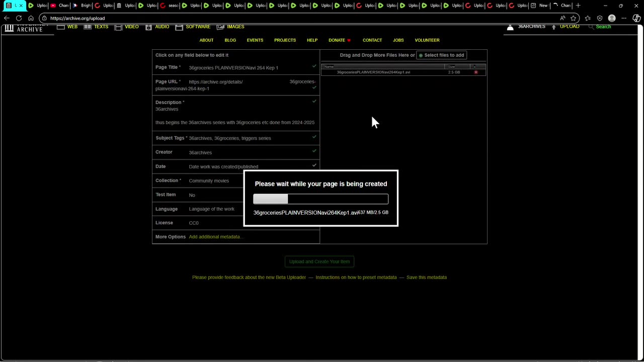Click the IMAGES media icon

point(220,27)
